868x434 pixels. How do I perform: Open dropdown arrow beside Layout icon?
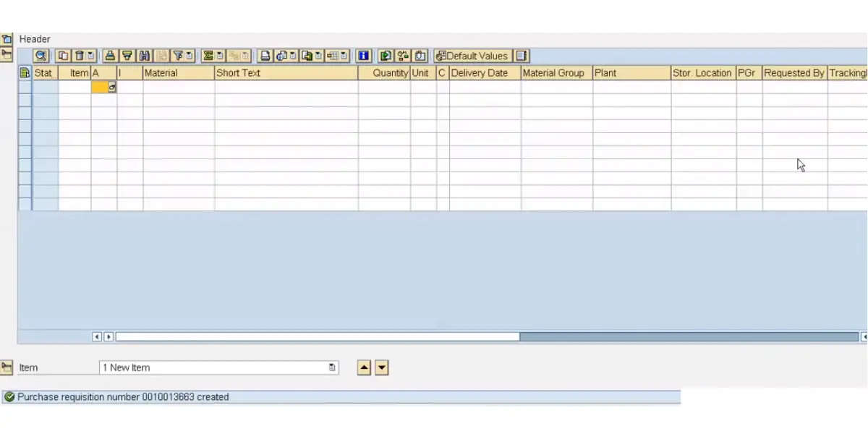[x=344, y=56]
